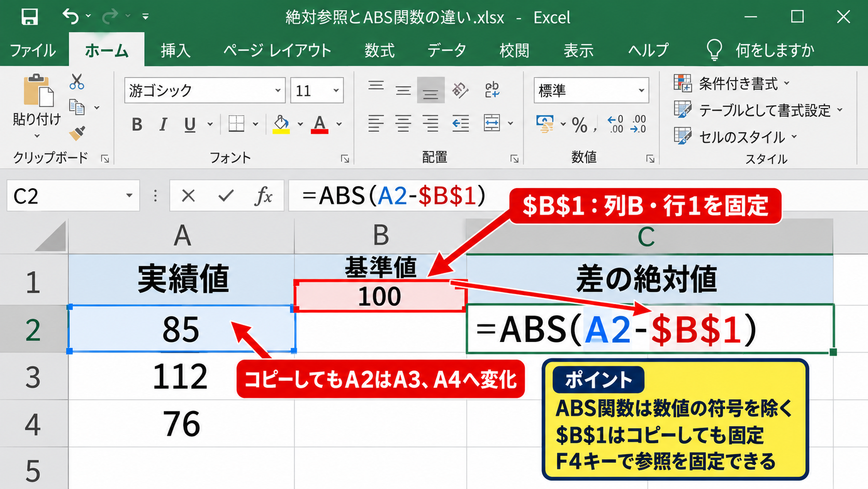The height and width of the screenshot is (489, 868).
Task: Click the yellow fill color button
Action: [281, 124]
